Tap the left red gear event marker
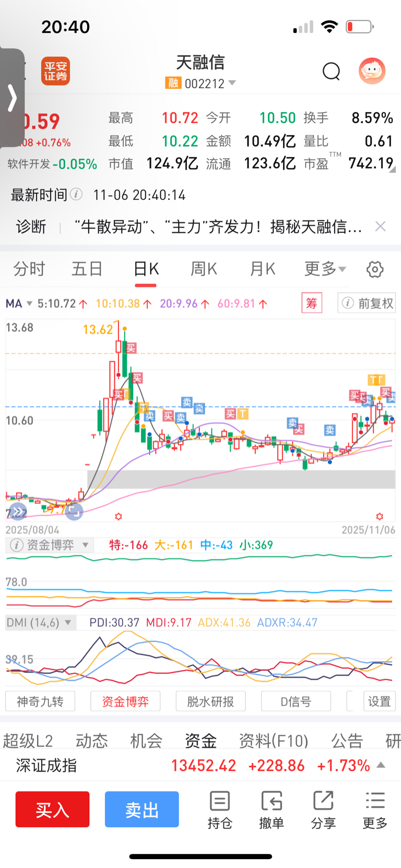401x868 pixels. [x=119, y=516]
